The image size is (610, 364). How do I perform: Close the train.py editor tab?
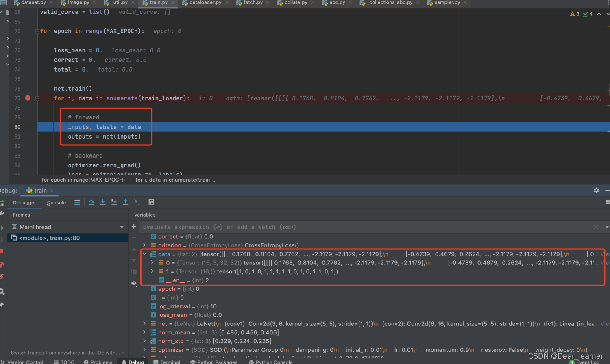click(173, 2)
